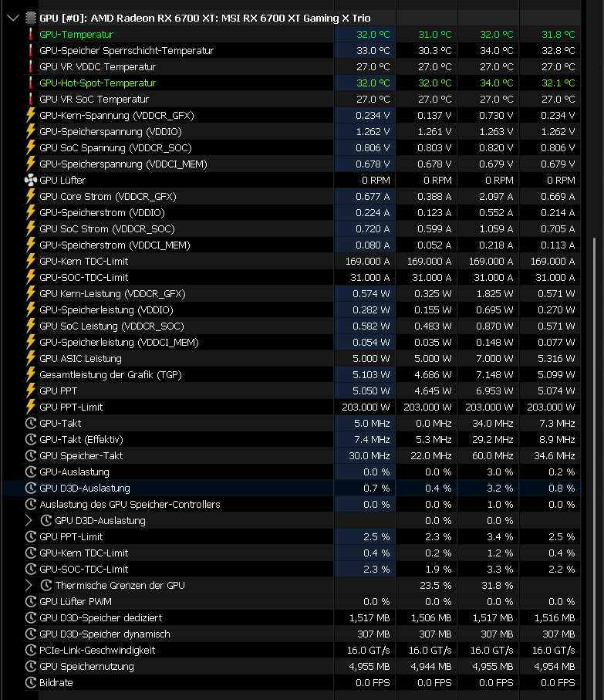Image resolution: width=604 pixels, height=700 pixels.
Task: Click thermometer icon next to GPU-Temperatur
Action: coord(30,35)
